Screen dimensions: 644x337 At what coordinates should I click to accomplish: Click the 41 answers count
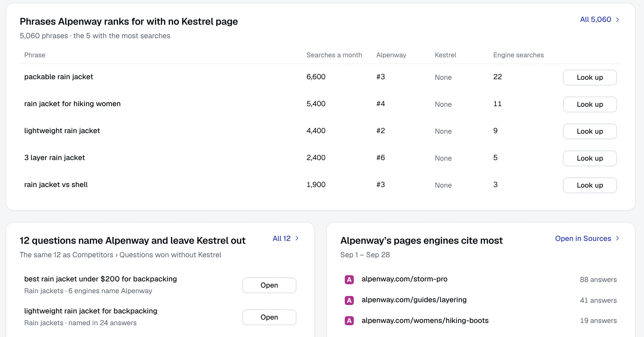tap(598, 300)
